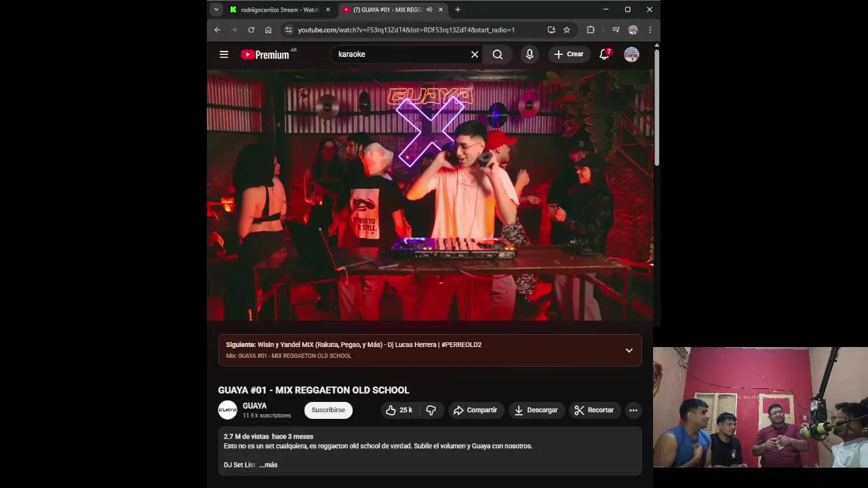Open next video Wisin y Yandel MIX
Viewport: 868px width, 488px height.
click(x=353, y=344)
